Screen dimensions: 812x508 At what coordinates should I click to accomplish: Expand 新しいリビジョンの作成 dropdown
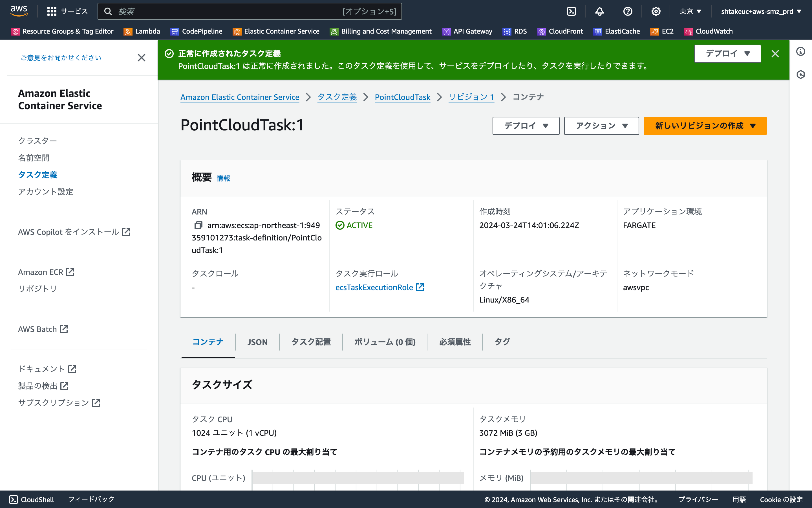(x=705, y=126)
